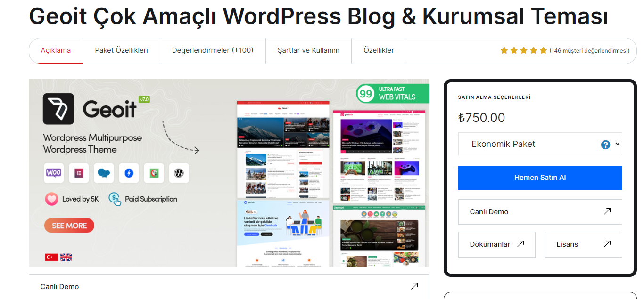Screen dimensions: 644x299
Task: Click the Geoit news demo thumbnail
Action: [x=283, y=149]
